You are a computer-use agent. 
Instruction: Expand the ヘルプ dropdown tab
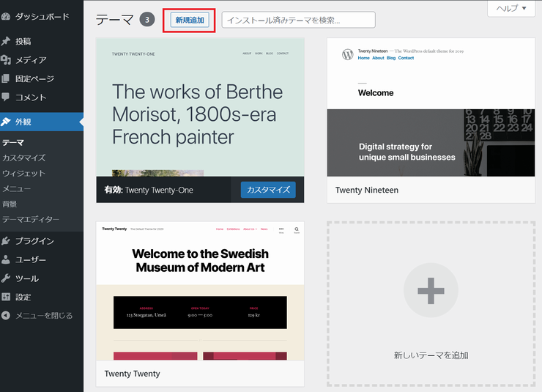(511, 8)
